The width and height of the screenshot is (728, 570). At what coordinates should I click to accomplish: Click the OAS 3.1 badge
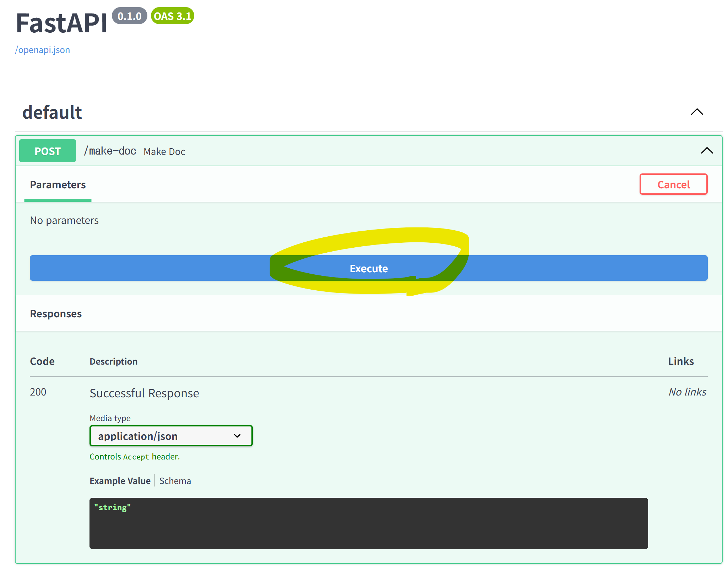click(173, 16)
